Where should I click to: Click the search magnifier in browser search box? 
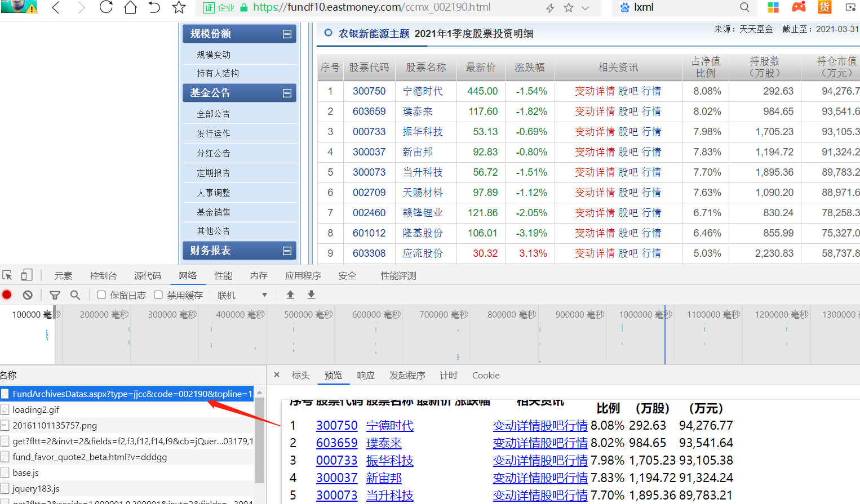pyautogui.click(x=744, y=7)
